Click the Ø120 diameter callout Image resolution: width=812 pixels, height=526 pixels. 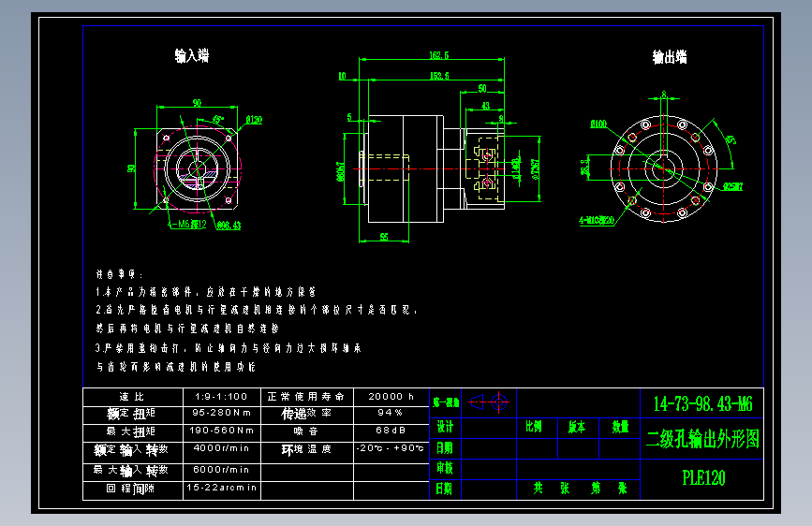click(254, 120)
